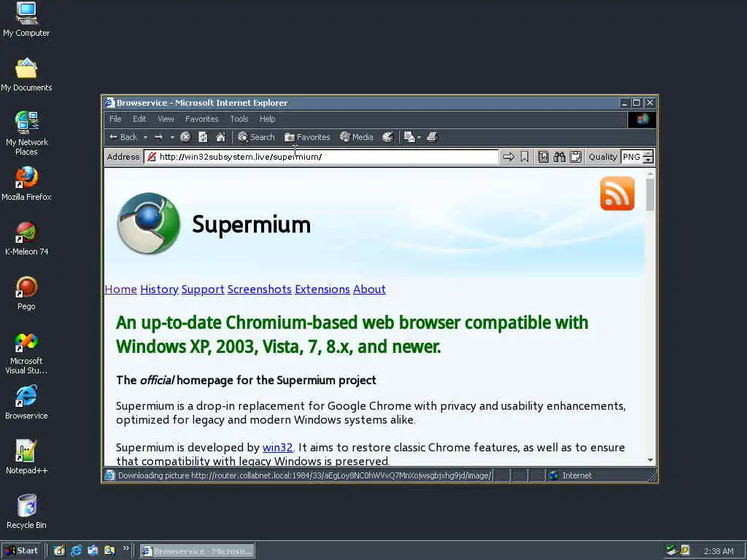Open the Search pane from the toolbar
Screen dimensions: 747x560
pos(256,137)
